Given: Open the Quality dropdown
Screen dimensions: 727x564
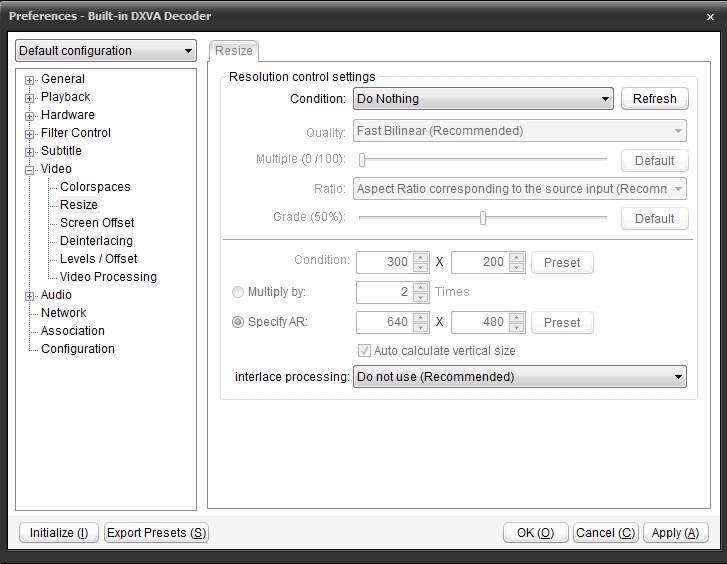Looking at the screenshot, I should pyautogui.click(x=520, y=131).
